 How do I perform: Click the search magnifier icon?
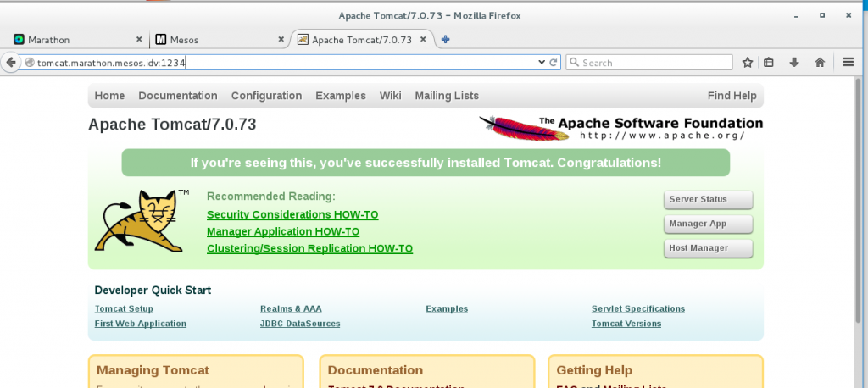pos(575,63)
